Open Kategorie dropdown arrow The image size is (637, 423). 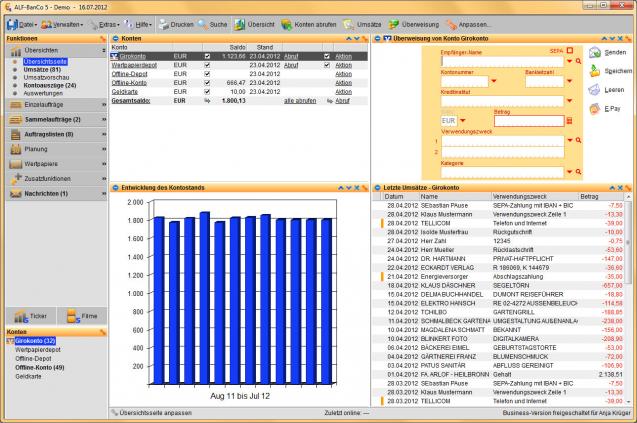click(570, 172)
